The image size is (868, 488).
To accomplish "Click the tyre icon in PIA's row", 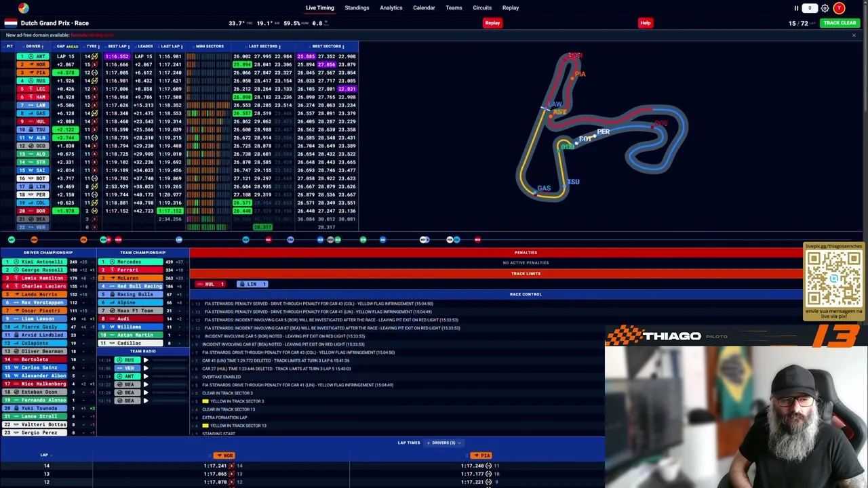I will tap(94, 73).
